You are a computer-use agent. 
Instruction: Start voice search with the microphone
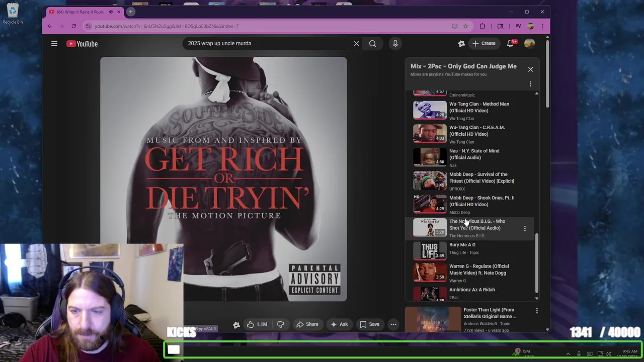[395, 44]
